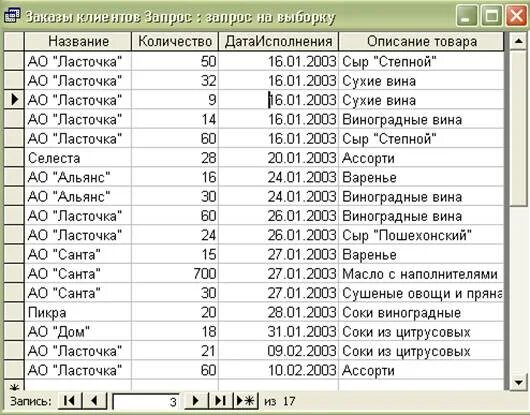Click the cell Масло с наполнителями
Image resolution: width=530 pixels, height=415 pixels.
tap(421, 273)
